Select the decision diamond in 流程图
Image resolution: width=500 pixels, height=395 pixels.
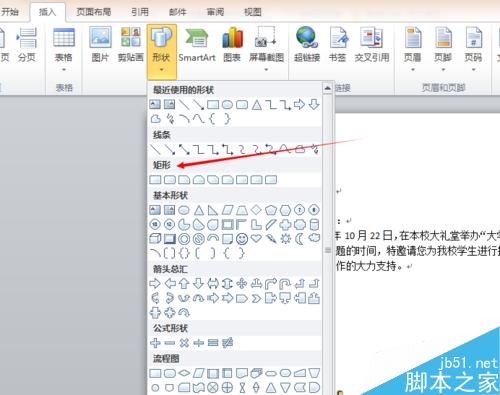point(184,373)
